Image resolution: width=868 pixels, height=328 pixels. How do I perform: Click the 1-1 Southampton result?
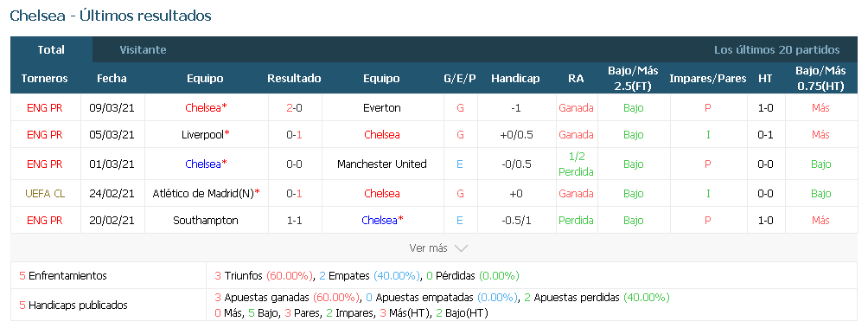tap(295, 221)
